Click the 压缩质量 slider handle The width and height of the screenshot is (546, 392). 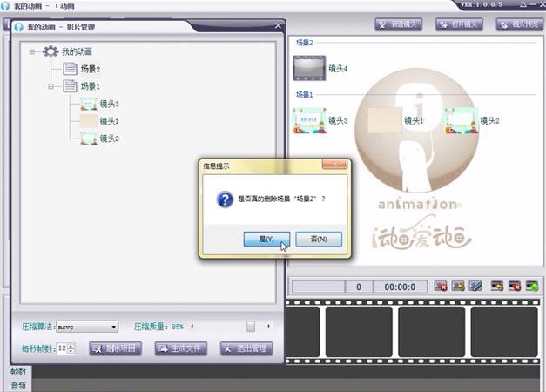coord(251,327)
